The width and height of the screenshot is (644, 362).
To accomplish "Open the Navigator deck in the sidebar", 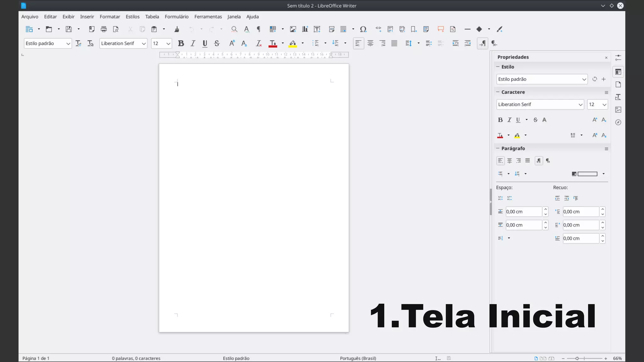I will click(618, 122).
